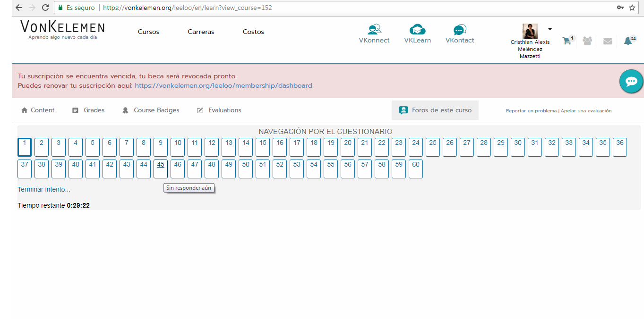Click the group users icon

point(587,41)
